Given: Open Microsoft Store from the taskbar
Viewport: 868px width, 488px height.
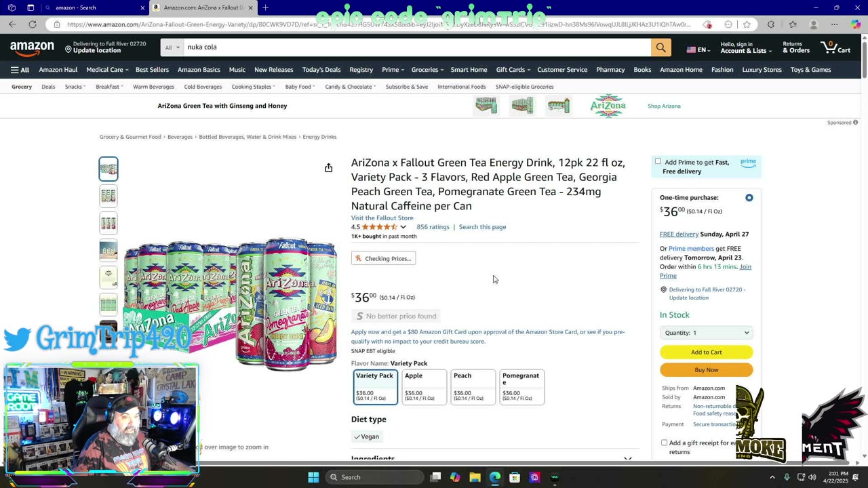Looking at the screenshot, I should pos(515,477).
